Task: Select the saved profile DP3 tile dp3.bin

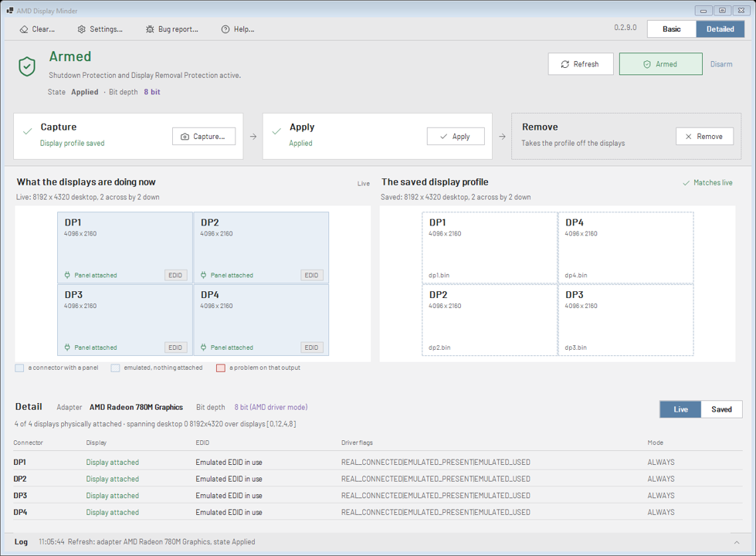Action: 625,320
